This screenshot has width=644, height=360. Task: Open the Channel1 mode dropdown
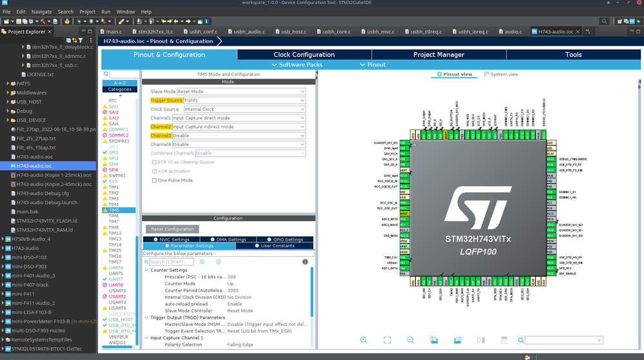click(239, 118)
